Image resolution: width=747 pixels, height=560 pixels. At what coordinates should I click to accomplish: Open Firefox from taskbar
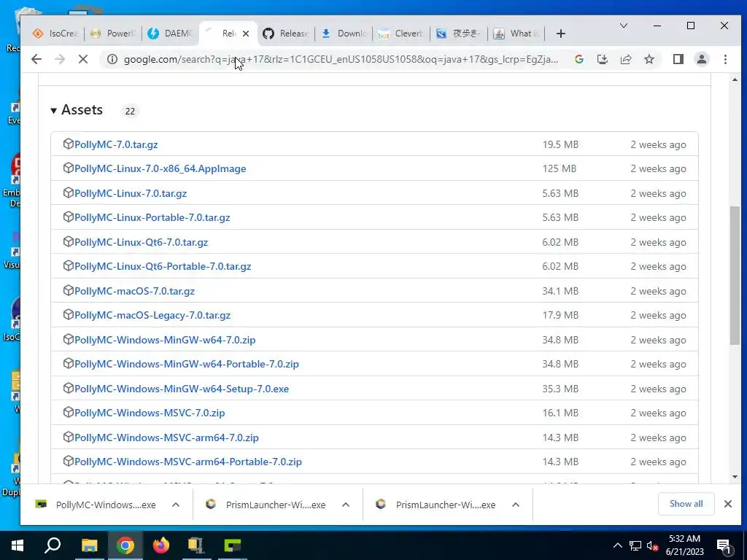pos(161,545)
